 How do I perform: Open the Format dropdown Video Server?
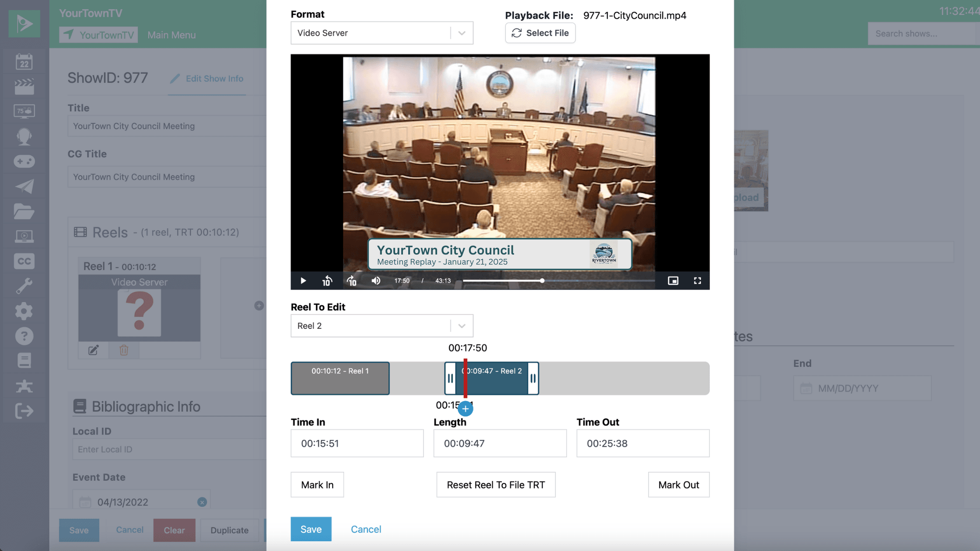(381, 33)
